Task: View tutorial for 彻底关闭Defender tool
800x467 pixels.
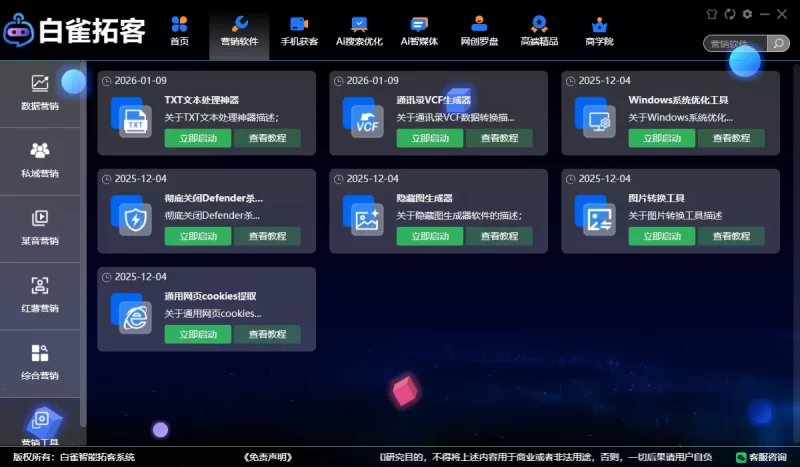Action: [267, 236]
